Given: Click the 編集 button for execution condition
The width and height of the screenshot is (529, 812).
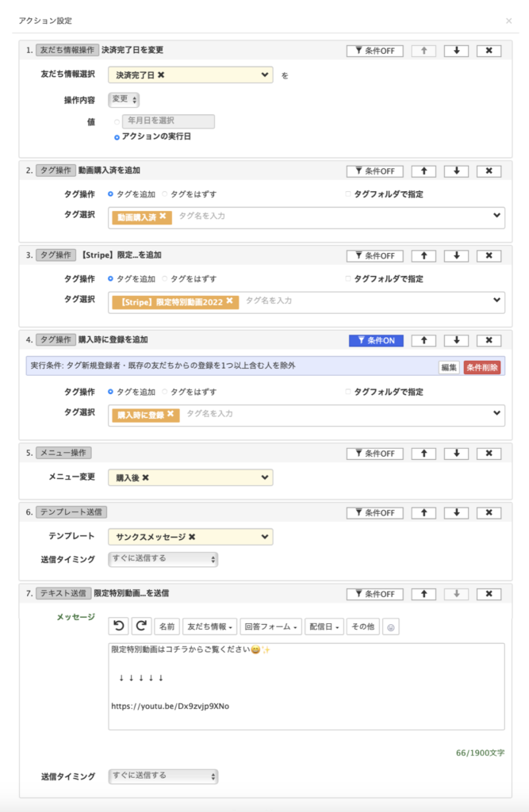Looking at the screenshot, I should coord(449,367).
